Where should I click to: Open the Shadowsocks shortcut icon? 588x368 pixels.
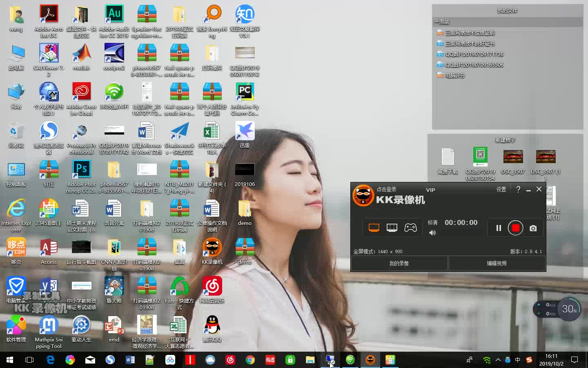click(179, 137)
